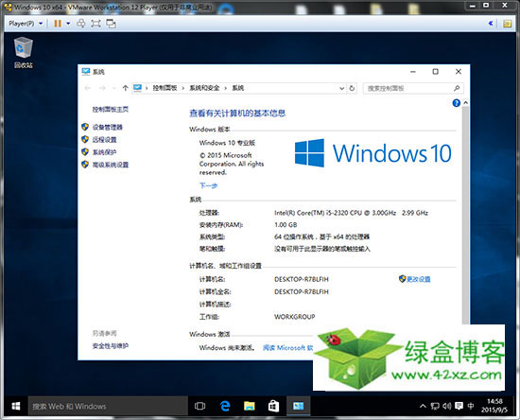Click the VMware collapse arrows icon
Viewport: 520px width, 420px height.
[x=491, y=24]
